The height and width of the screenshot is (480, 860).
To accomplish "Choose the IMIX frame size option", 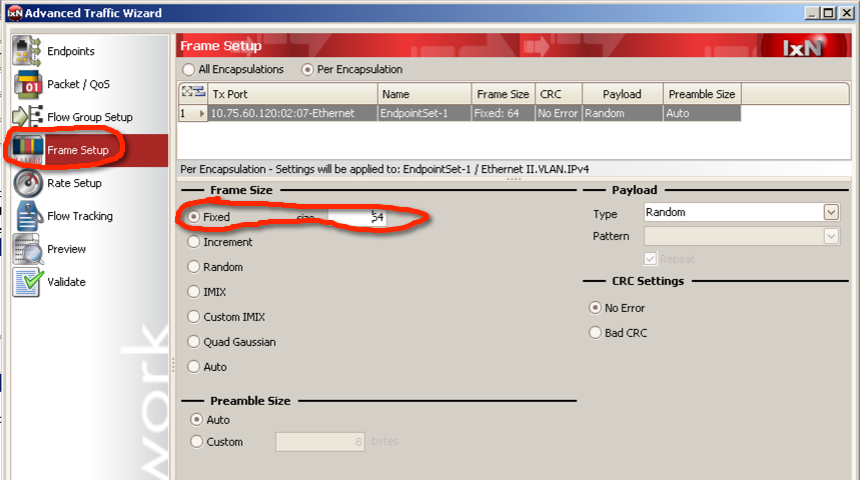I will click(x=194, y=292).
